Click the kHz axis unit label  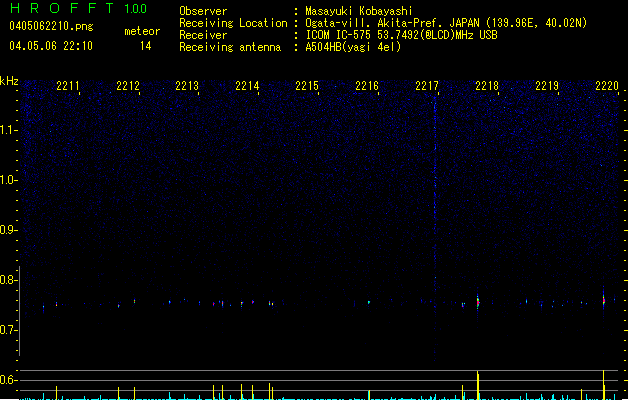coord(9,81)
